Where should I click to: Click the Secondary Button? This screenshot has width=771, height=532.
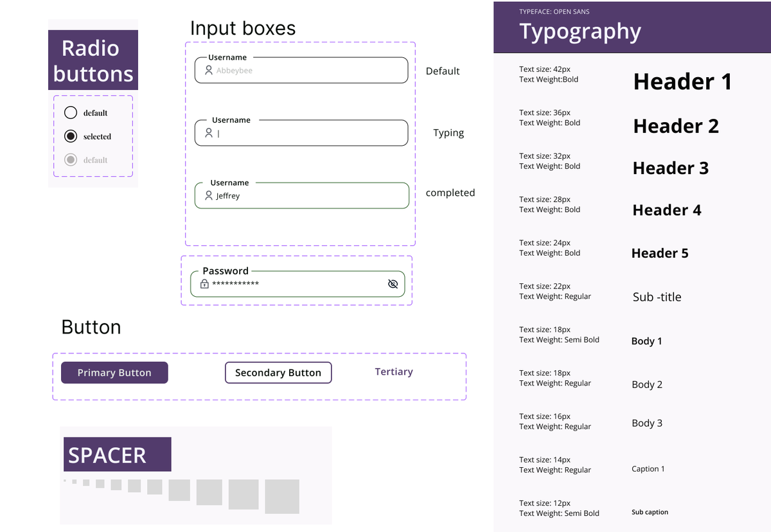pyautogui.click(x=278, y=373)
